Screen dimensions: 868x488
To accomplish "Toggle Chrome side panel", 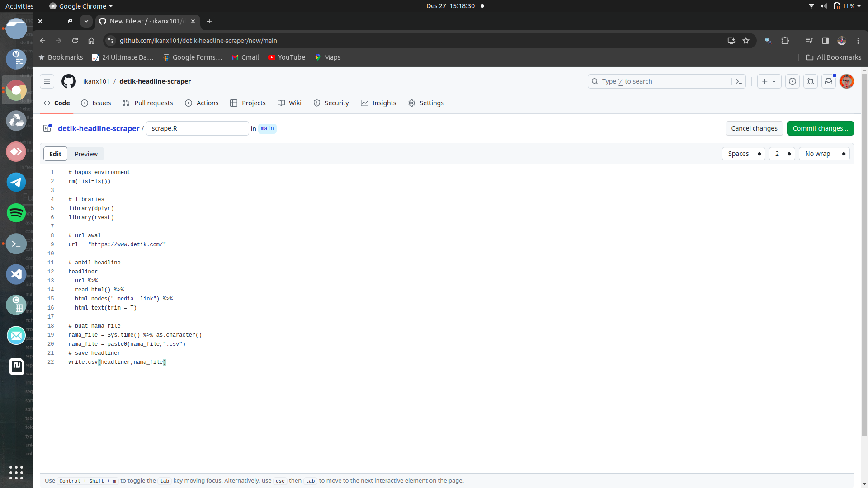I will (x=825, y=41).
